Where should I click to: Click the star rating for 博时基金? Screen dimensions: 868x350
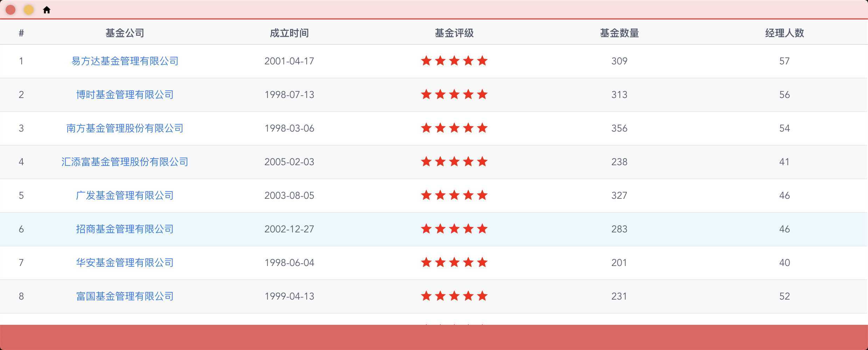454,94
